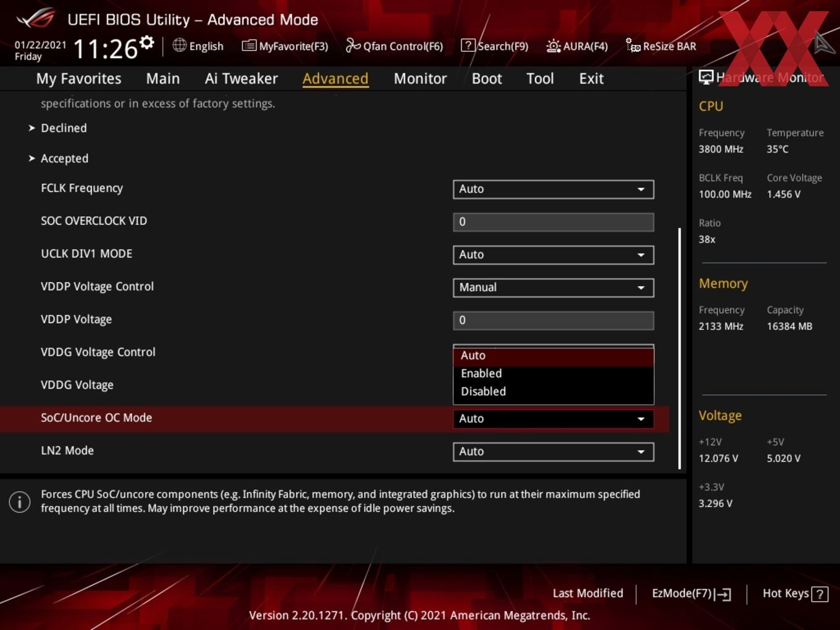The height and width of the screenshot is (630, 840).
Task: Open Search(F9) tool
Action: pyautogui.click(x=495, y=46)
